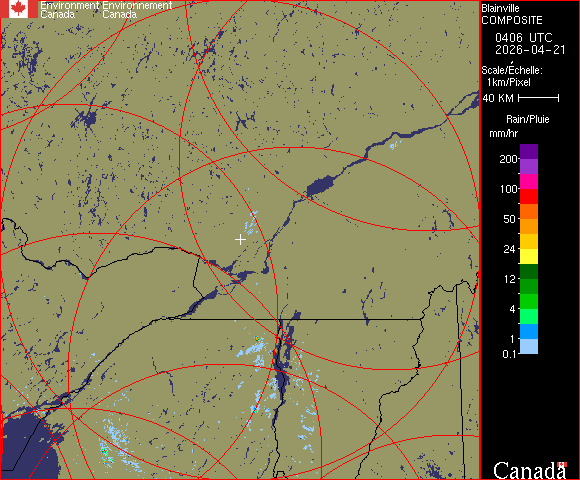The width and height of the screenshot is (580, 480).
Task: Select the pink legend swatch above 100
Action: point(529,182)
